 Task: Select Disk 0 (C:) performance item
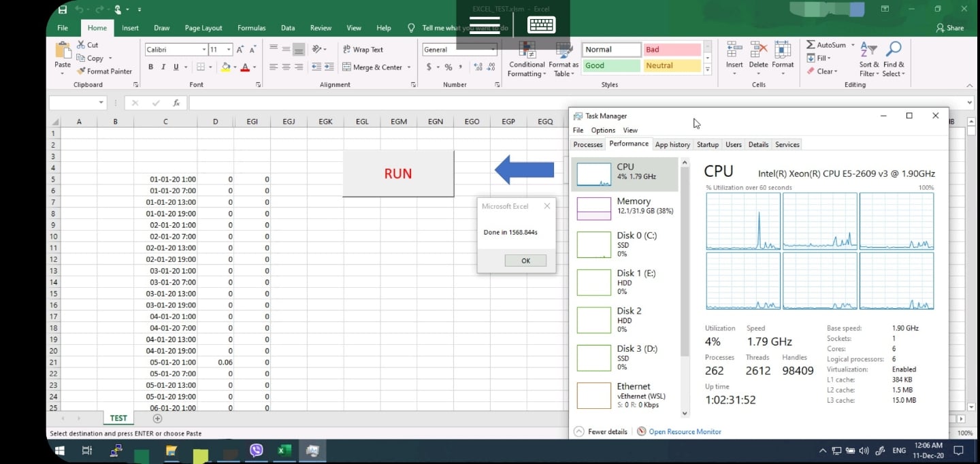(x=625, y=244)
